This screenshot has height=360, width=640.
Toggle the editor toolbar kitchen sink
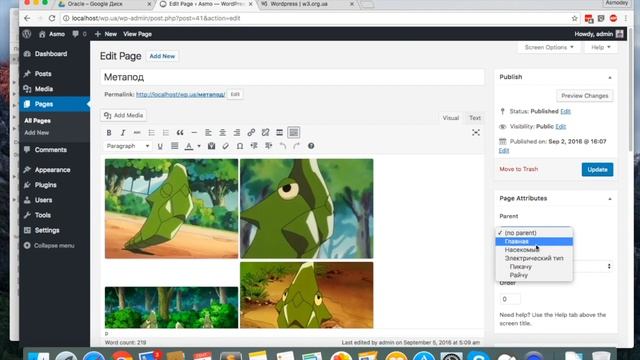(x=293, y=133)
